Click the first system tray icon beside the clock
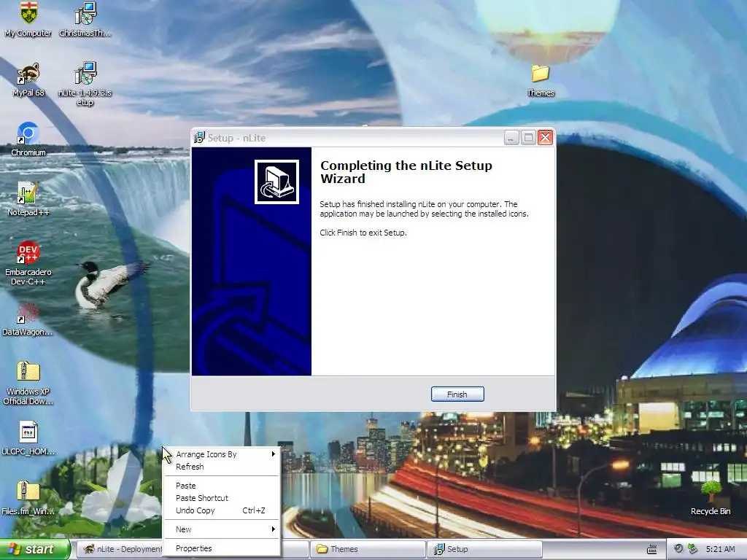This screenshot has width=747, height=560. [x=679, y=549]
